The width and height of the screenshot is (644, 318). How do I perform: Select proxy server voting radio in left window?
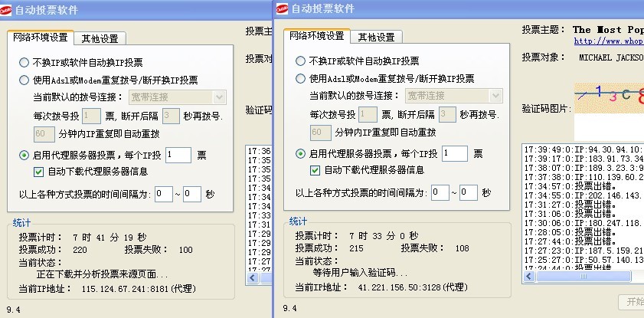pos(25,156)
